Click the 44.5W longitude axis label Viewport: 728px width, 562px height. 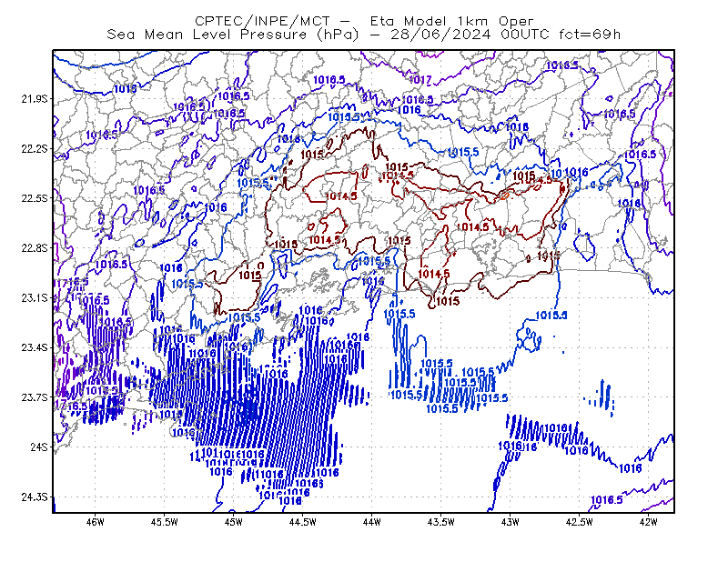302,522
